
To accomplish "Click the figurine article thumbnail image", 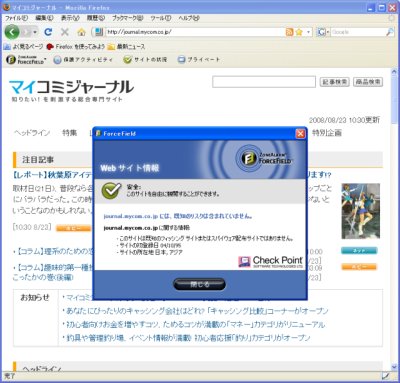I will pyautogui.click(x=360, y=211).
